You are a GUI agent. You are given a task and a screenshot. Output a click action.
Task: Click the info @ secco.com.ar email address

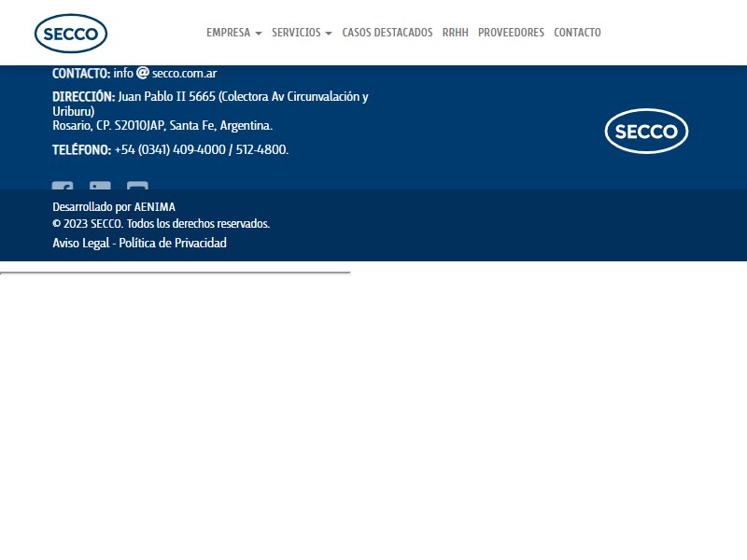tap(165, 73)
